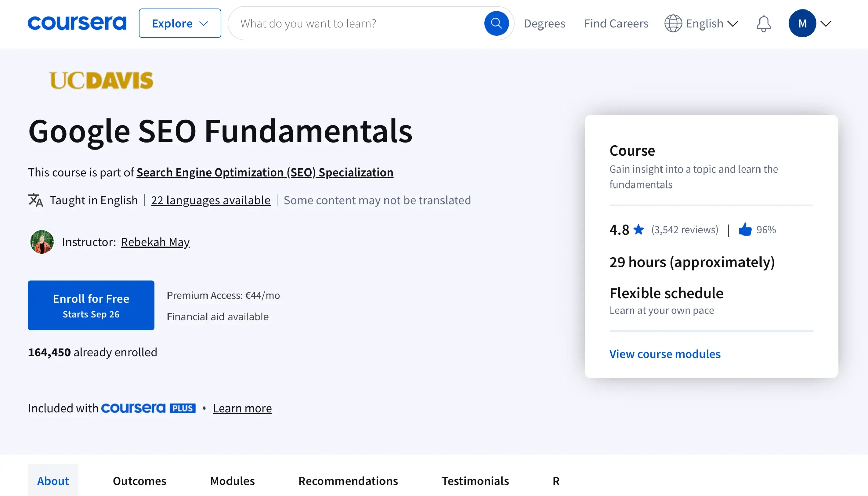Image resolution: width=868 pixels, height=496 pixels.
Task: Click the UC Davis logo
Action: [101, 80]
